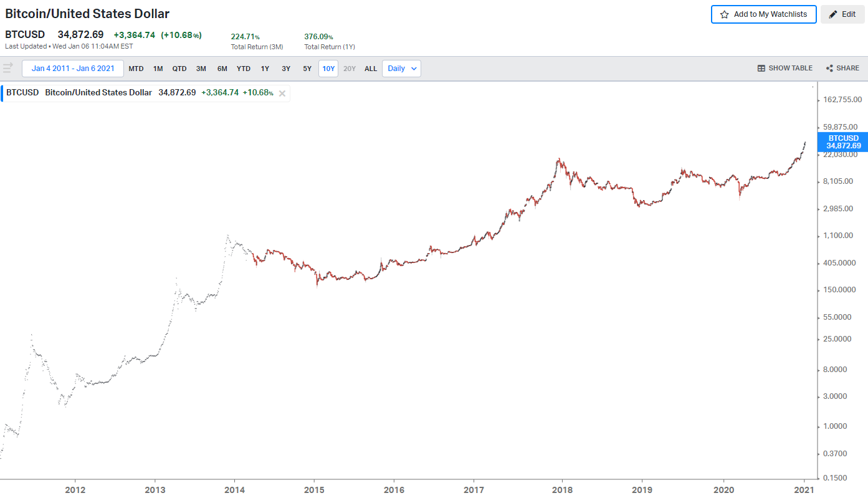
Task: Open the Jan 4 2011 - Jan 6 2021 date range field
Action: [73, 69]
